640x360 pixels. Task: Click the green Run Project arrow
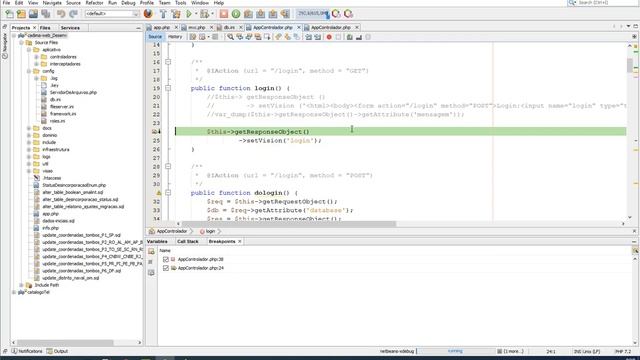[x=189, y=14]
